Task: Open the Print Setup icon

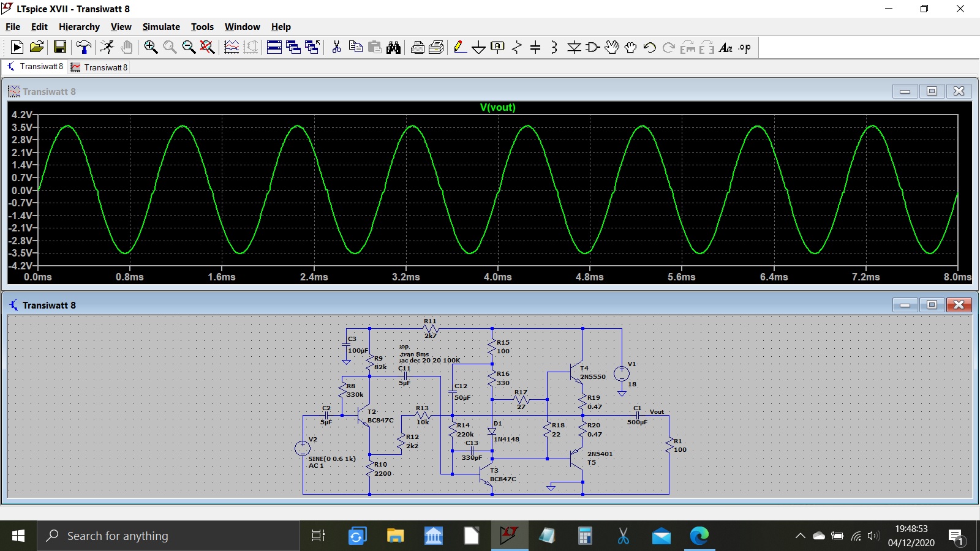Action: pos(437,47)
